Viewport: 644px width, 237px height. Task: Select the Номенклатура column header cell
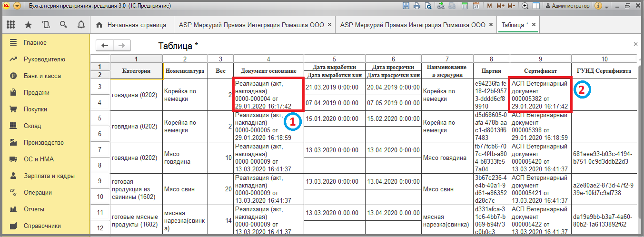(185, 71)
